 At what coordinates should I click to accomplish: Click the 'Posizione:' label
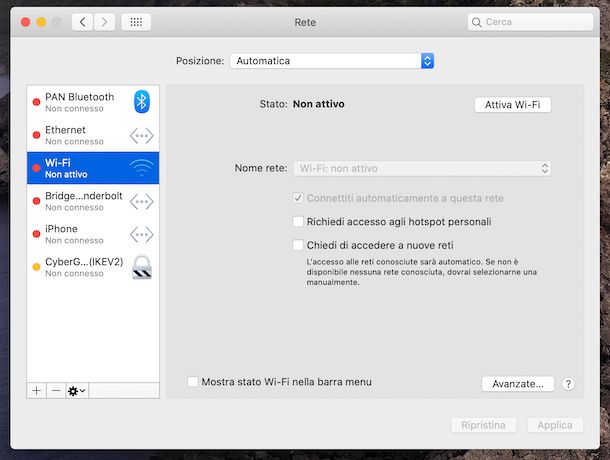point(200,61)
